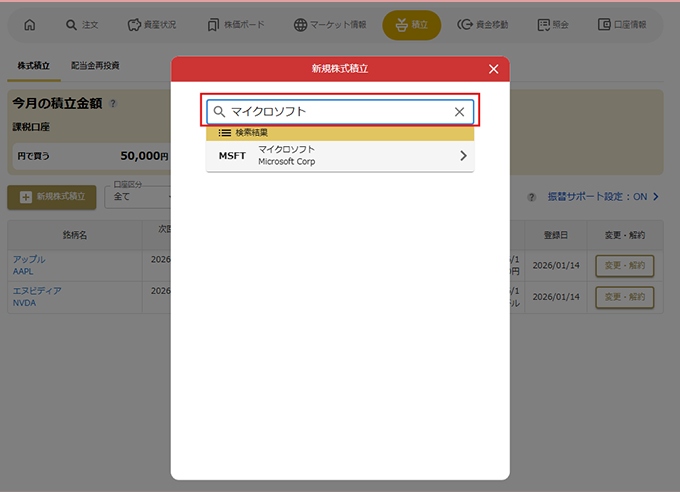Screen dimensions: 680x492
Task: Open 資産状況 asset status menu
Action: [x=152, y=25]
